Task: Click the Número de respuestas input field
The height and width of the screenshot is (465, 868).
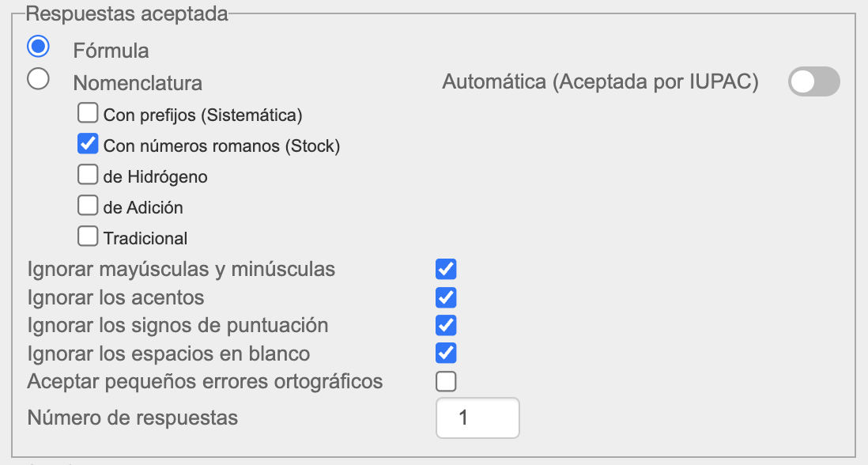Action: (477, 418)
